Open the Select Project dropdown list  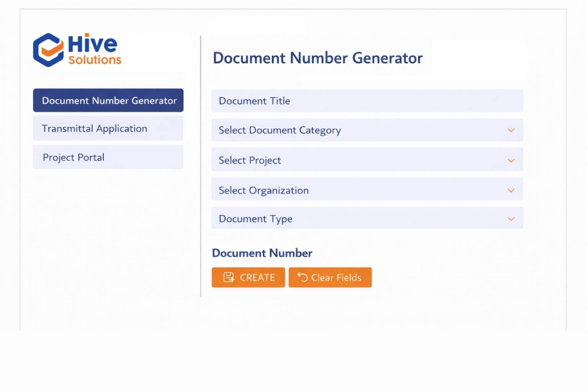(367, 160)
